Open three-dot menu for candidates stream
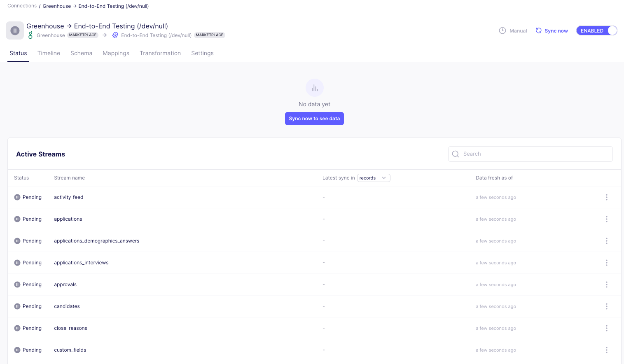 click(606, 306)
